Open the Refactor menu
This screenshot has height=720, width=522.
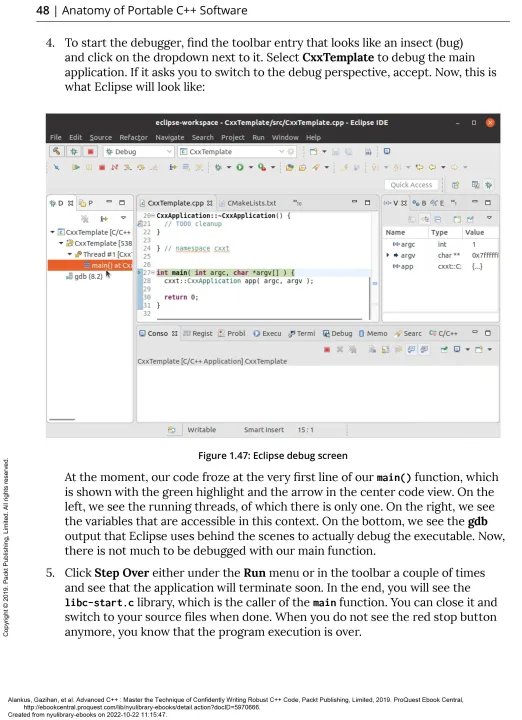coord(134,137)
